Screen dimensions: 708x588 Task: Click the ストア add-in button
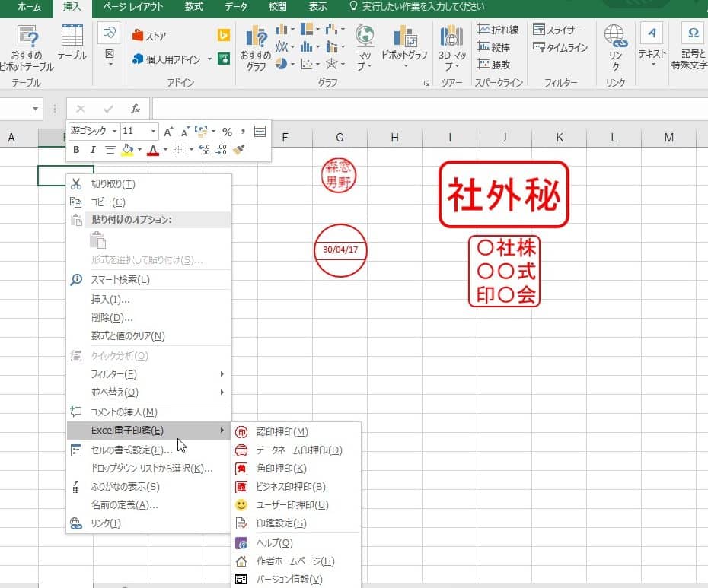149,36
